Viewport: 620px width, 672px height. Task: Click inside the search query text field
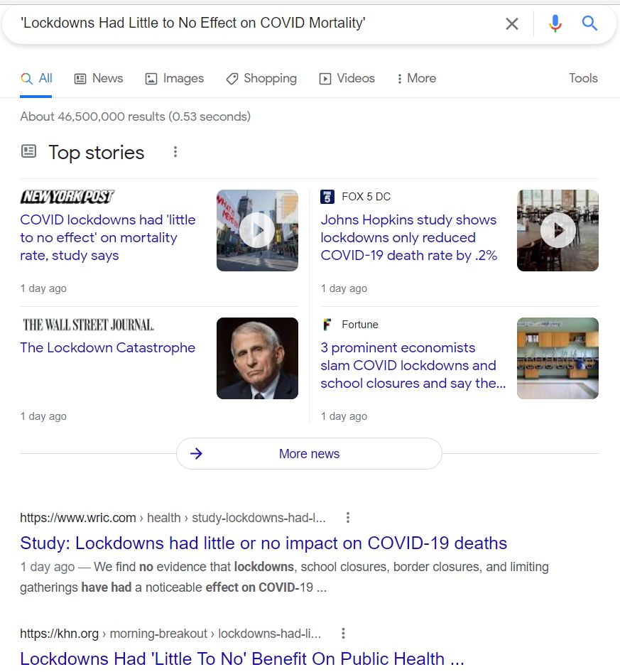[256, 24]
